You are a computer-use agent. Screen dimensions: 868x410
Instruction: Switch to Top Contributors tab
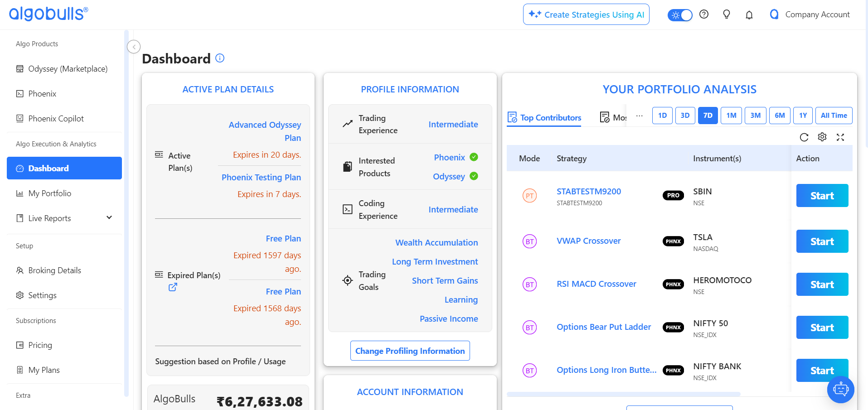544,118
